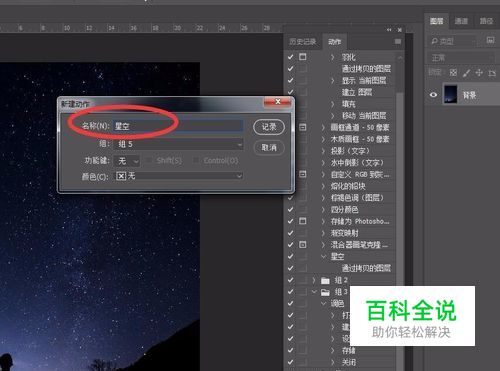Viewport: 500px width, 371px height.
Task: Enable the Control(O) checkbox in dialog
Action: (196, 160)
